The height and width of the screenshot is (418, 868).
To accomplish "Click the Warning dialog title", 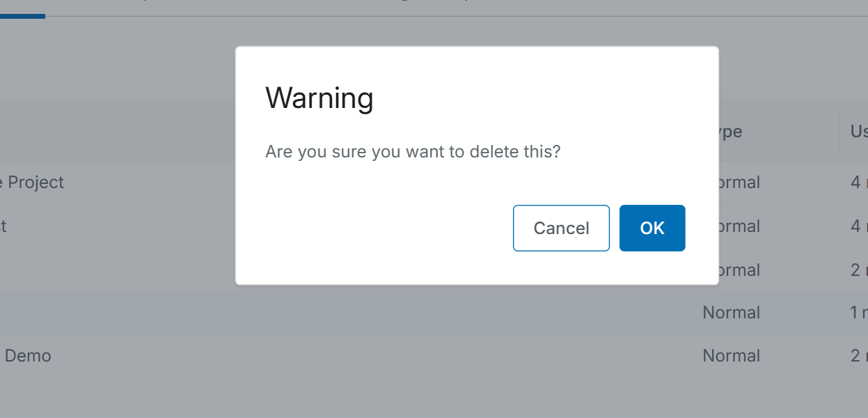I will click(x=319, y=98).
